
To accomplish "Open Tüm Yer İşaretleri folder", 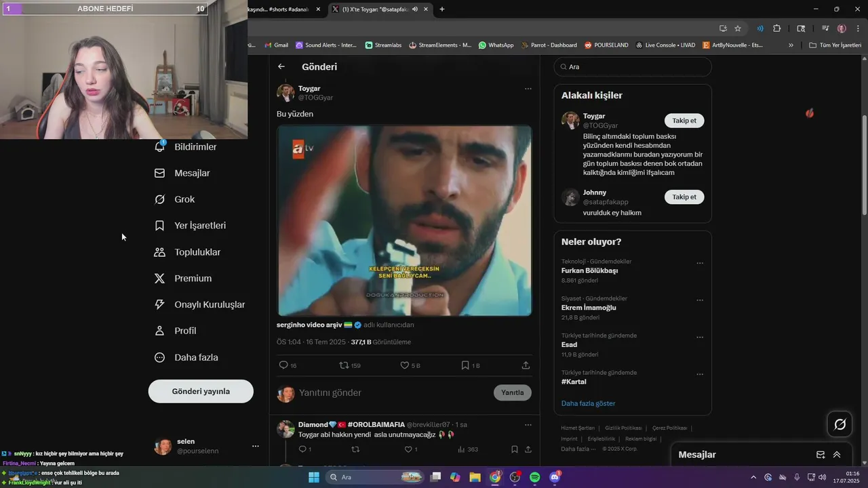I will pos(835,45).
